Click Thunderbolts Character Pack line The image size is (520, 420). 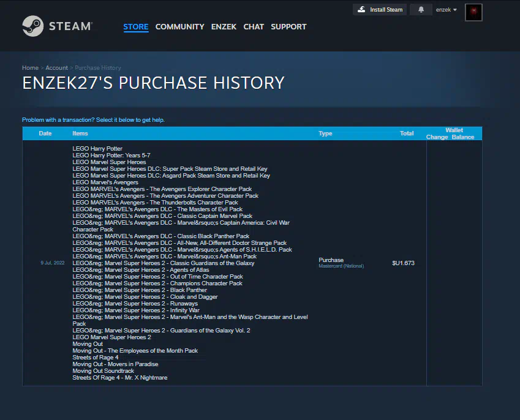(x=155, y=203)
